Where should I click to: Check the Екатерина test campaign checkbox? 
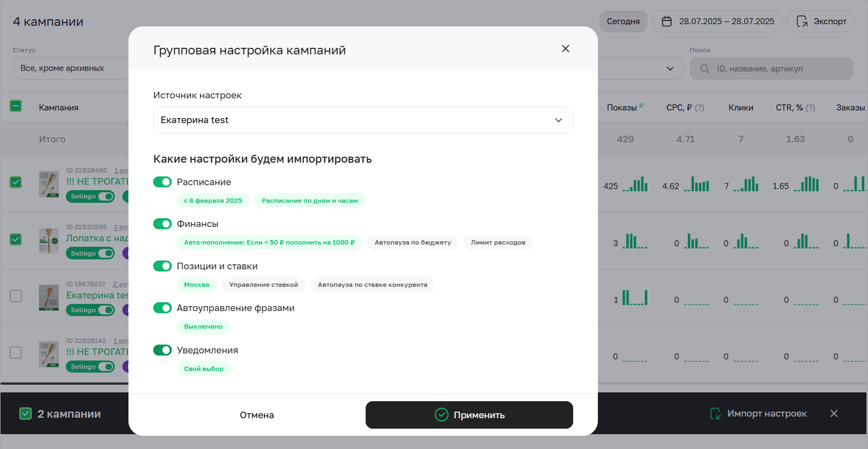16,296
